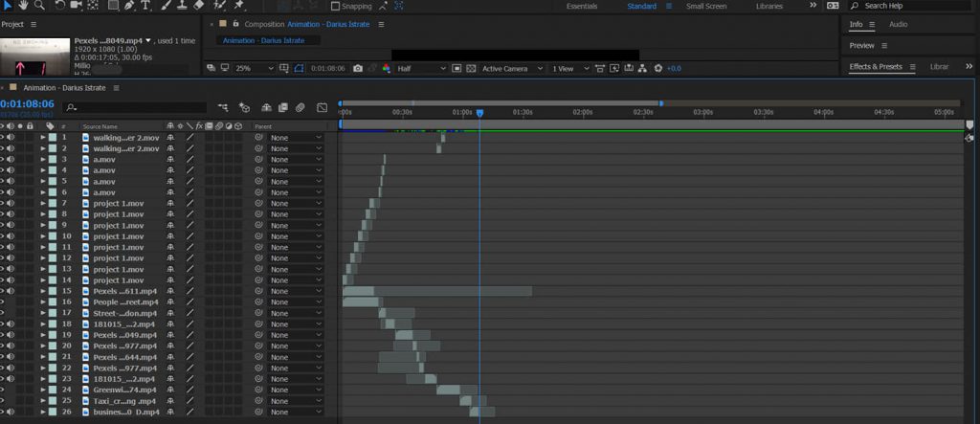Select the Pen tool
Screen dimensions: 980x424
coord(129,6)
